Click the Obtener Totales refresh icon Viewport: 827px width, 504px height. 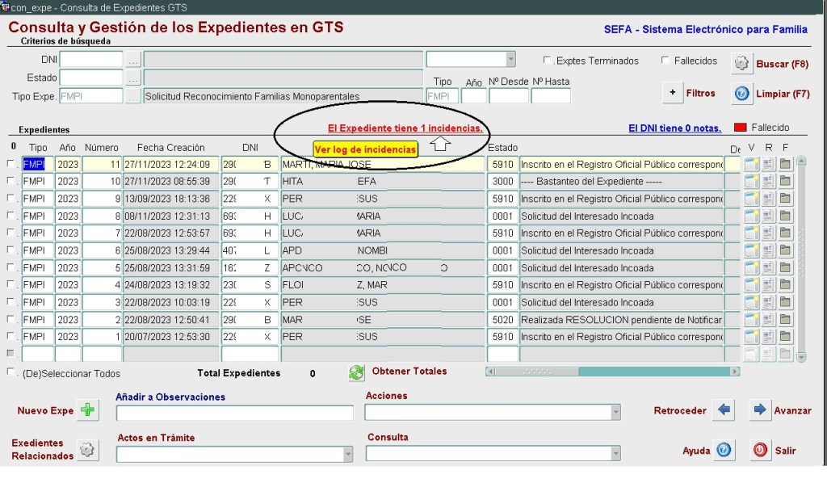click(356, 372)
